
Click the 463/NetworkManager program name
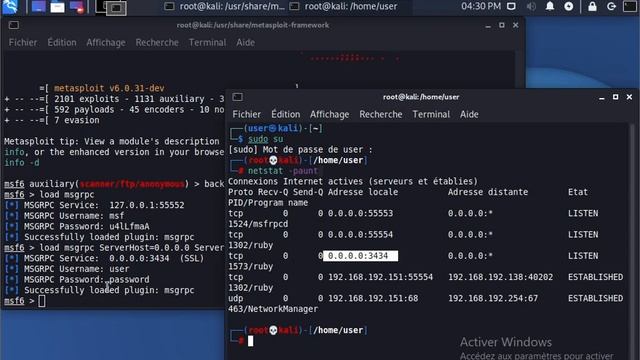(273, 309)
